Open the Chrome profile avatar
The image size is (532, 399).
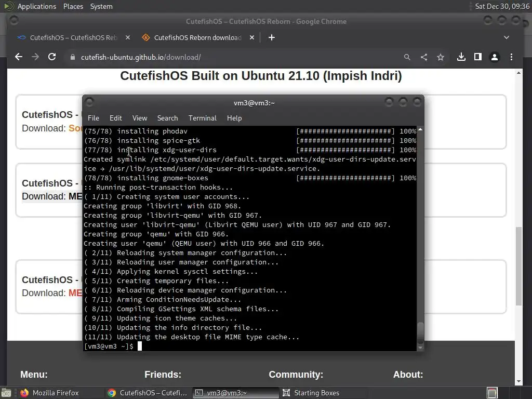click(x=495, y=57)
